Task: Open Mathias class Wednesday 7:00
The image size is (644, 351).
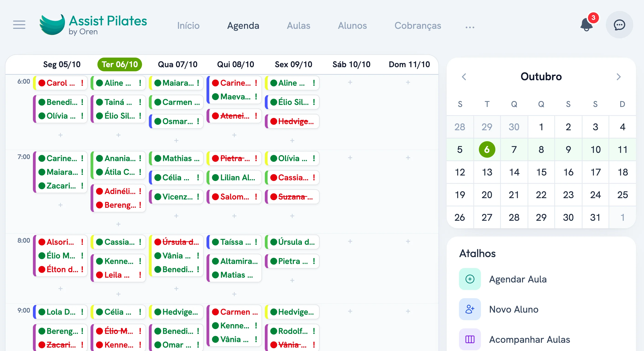Action: [176, 158]
